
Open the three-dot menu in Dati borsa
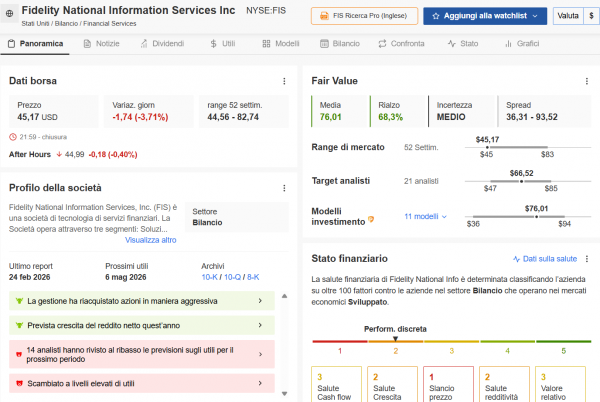(x=284, y=80)
